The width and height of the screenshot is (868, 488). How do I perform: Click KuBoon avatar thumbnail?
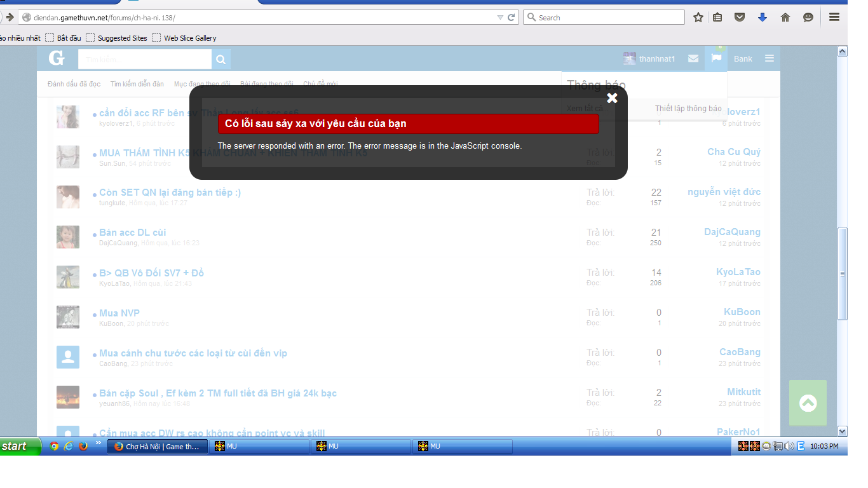pyautogui.click(x=68, y=317)
